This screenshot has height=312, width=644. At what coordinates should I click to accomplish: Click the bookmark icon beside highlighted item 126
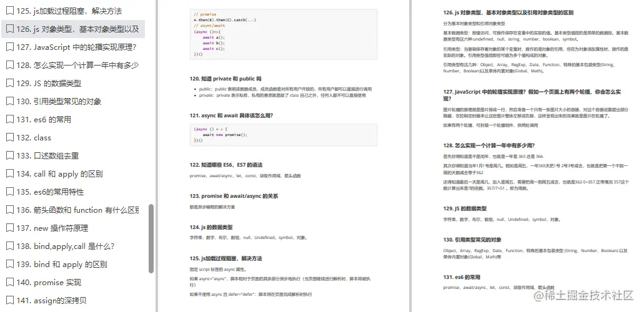(x=10, y=29)
